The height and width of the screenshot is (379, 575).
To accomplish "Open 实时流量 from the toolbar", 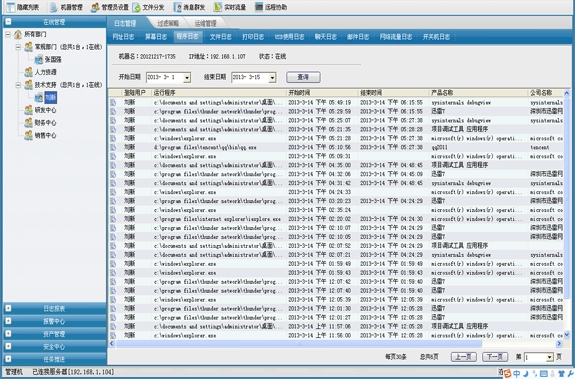I will tap(230, 7).
